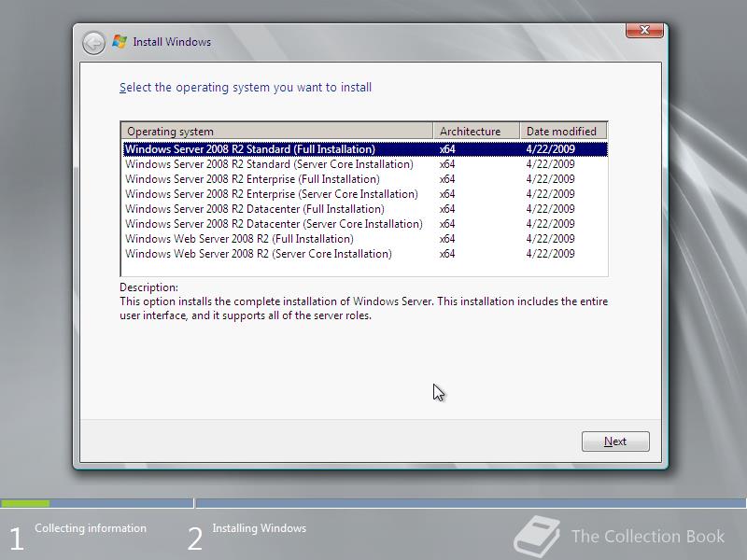Click the back arrow button

[93, 43]
